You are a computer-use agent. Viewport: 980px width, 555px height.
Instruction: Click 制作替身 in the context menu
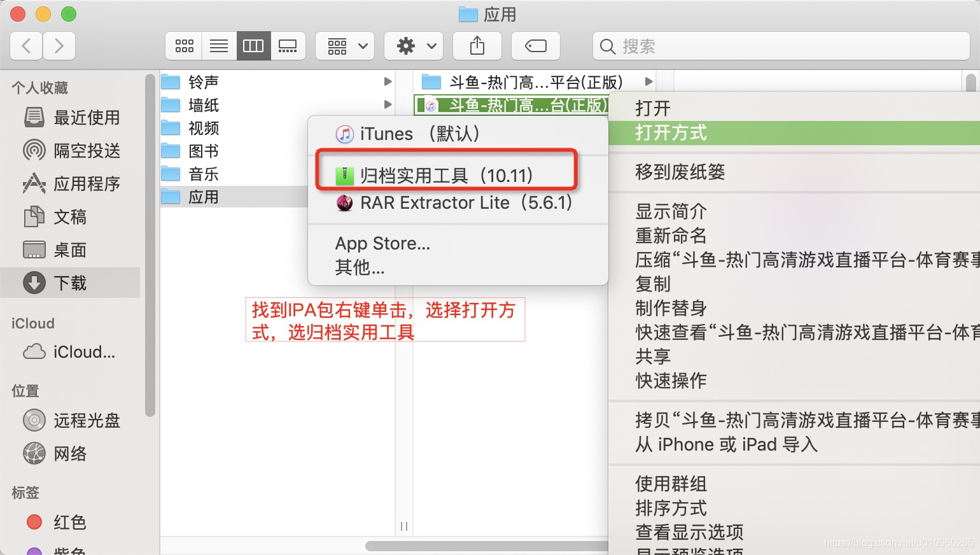tap(794, 308)
